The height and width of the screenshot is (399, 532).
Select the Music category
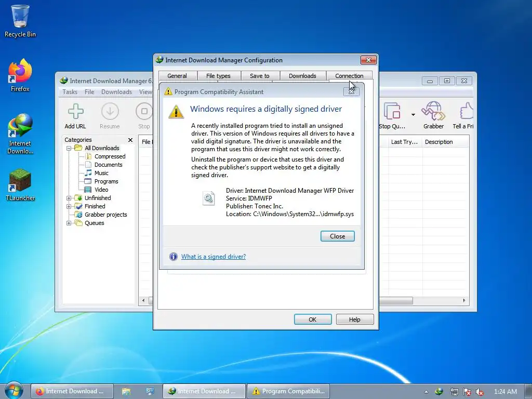pyautogui.click(x=101, y=173)
